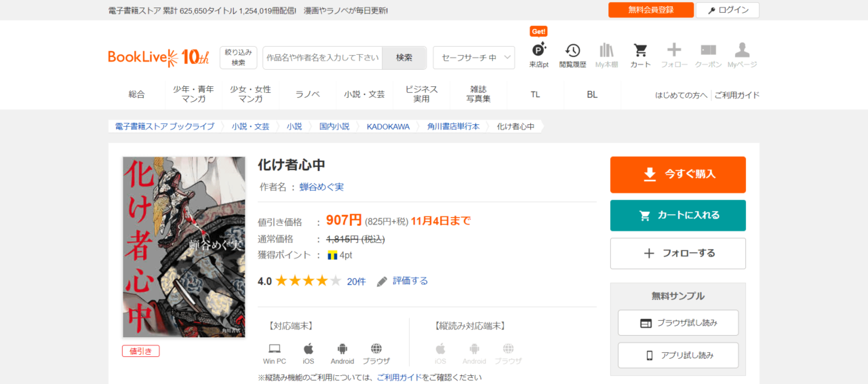
Task: Click the 化け者心中 book cover thumbnail
Action: coord(184,247)
